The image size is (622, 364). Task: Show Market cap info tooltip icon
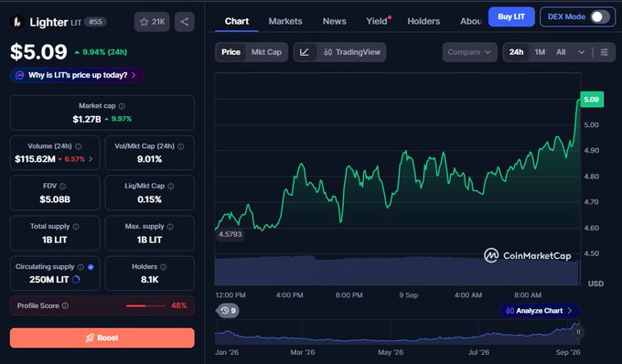123,106
